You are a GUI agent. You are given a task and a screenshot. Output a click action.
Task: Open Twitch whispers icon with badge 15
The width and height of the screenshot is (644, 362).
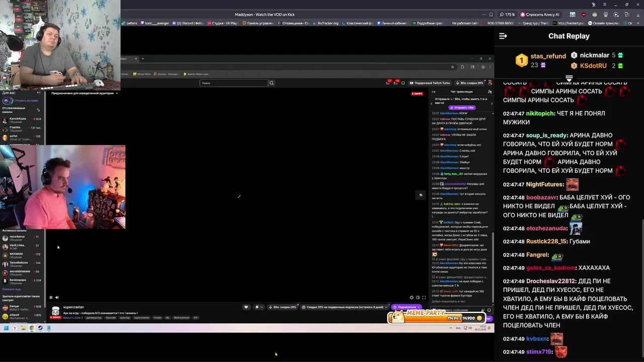(x=396, y=82)
